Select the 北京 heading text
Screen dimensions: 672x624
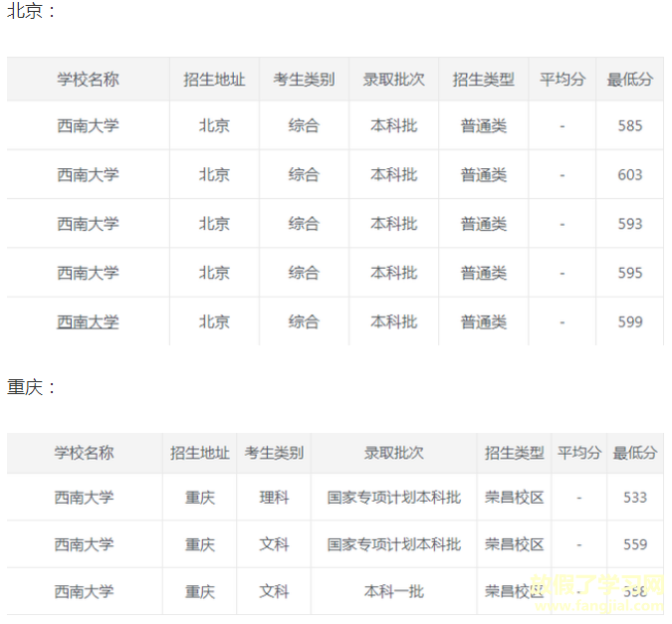(25, 11)
